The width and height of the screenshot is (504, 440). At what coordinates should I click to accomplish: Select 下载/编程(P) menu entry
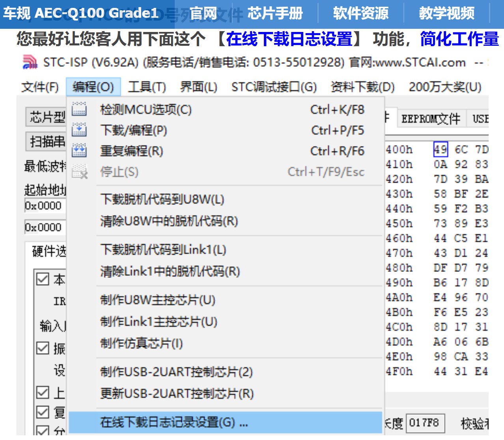pyautogui.click(x=225, y=130)
